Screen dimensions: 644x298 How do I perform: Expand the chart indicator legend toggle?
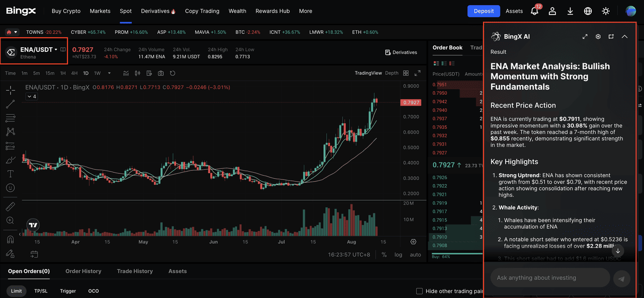coord(31,96)
